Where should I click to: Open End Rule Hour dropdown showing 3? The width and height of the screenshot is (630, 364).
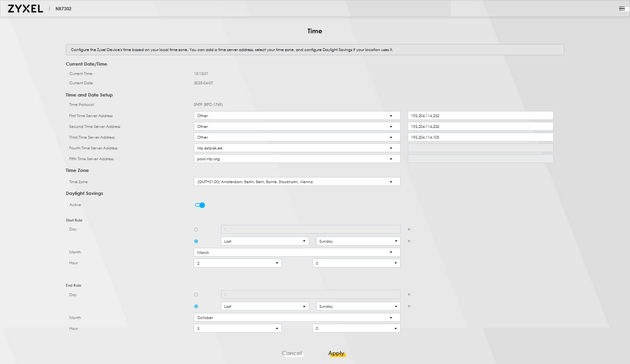(x=237, y=329)
